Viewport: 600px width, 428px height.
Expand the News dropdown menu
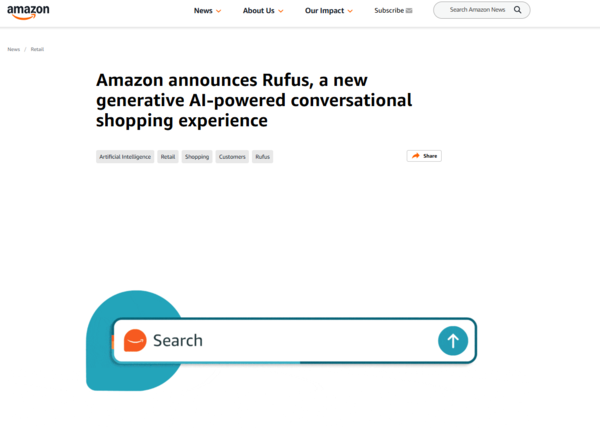click(207, 11)
